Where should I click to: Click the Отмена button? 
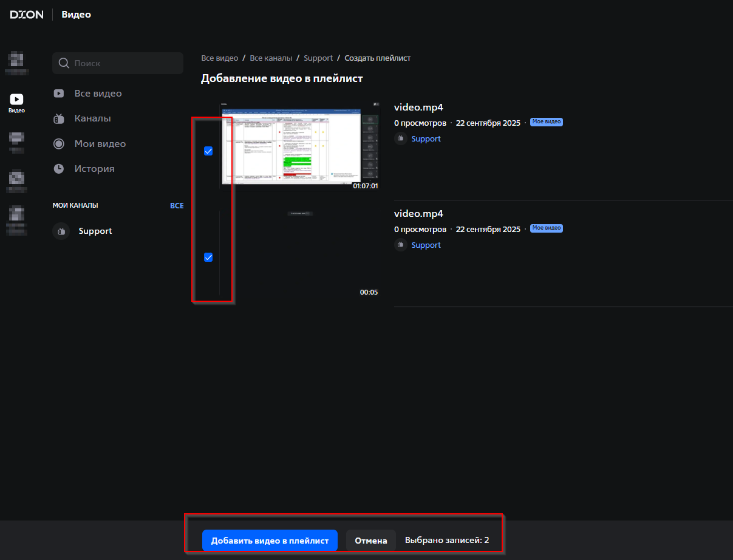[x=370, y=541]
